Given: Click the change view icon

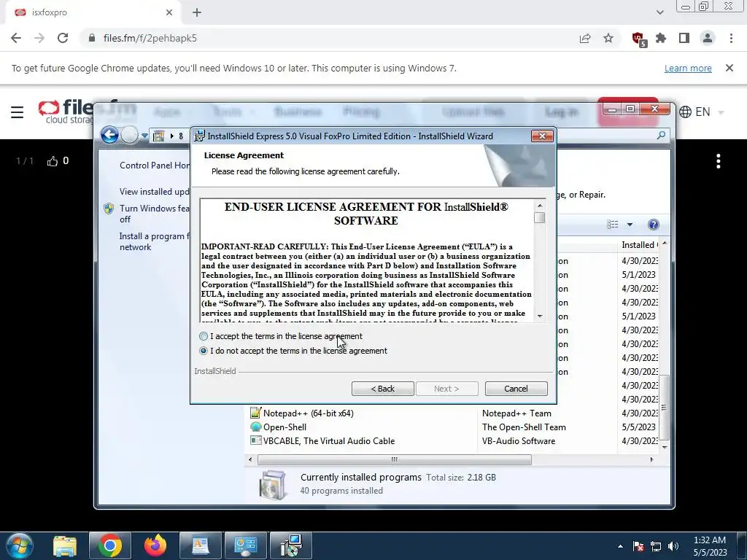Looking at the screenshot, I should pos(613,225).
